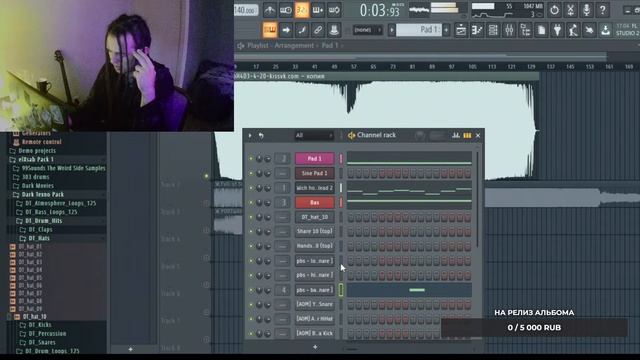Viewport: 640px width, 360px height.
Task: Toggle the wait-for-input-to-start-playing icon
Action: [x=286, y=10]
